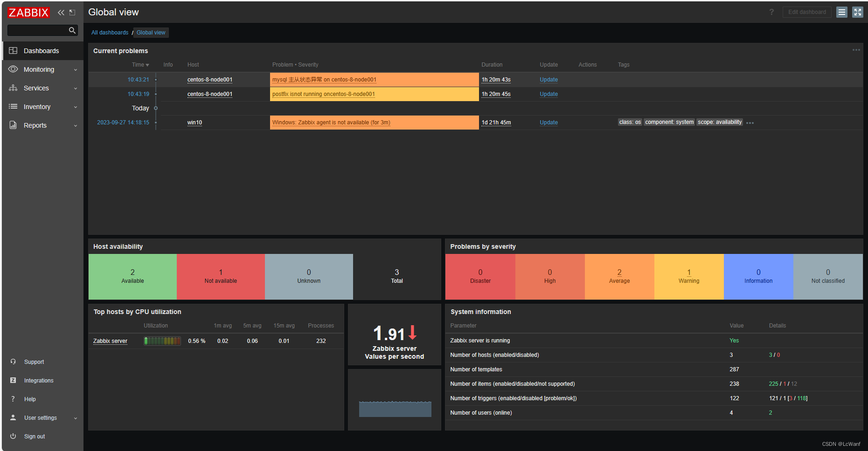
Task: Click the values per second graph
Action: (x=395, y=409)
